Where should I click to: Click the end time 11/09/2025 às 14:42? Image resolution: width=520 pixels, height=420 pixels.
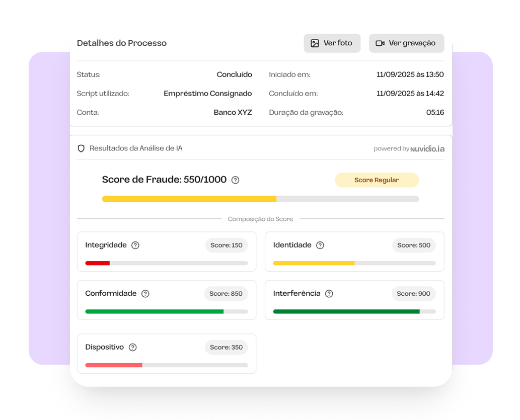click(x=410, y=94)
